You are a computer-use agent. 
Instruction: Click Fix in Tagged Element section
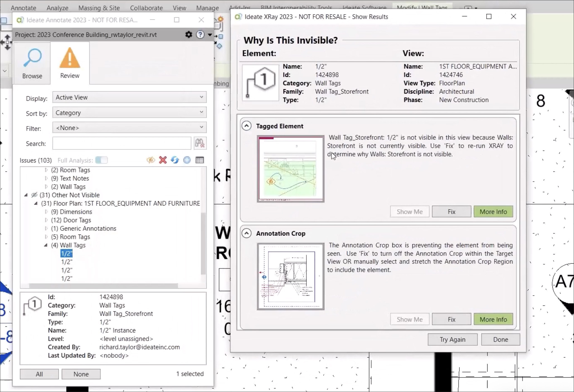coord(451,212)
